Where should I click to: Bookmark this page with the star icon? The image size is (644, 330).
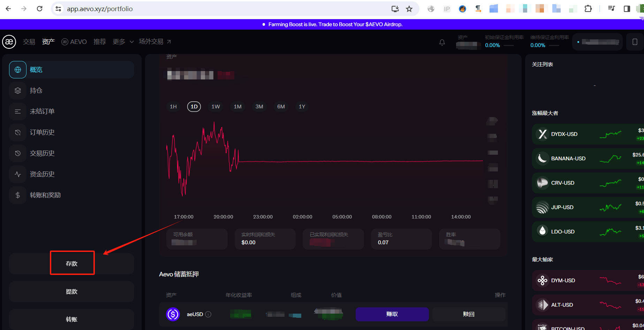click(409, 9)
